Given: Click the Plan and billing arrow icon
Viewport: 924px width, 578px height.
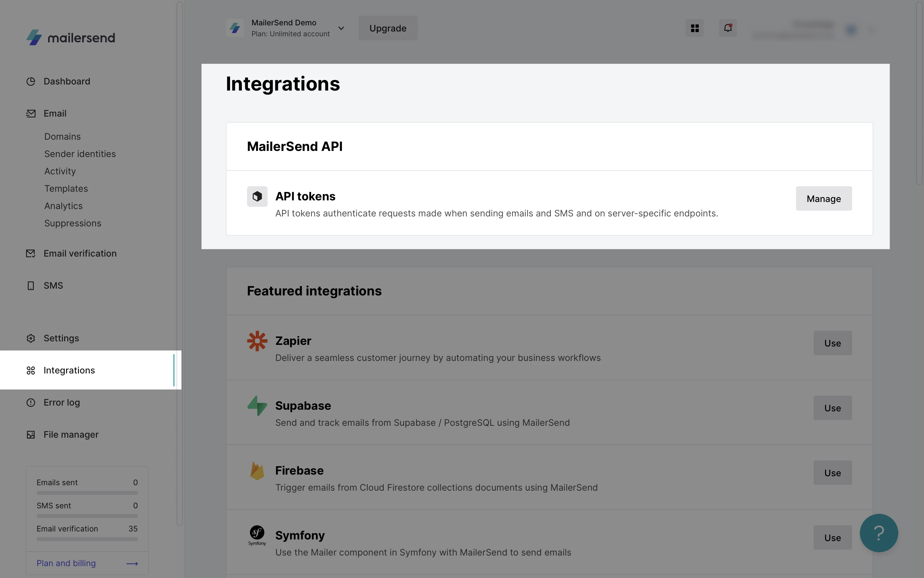Looking at the screenshot, I should coord(132,564).
